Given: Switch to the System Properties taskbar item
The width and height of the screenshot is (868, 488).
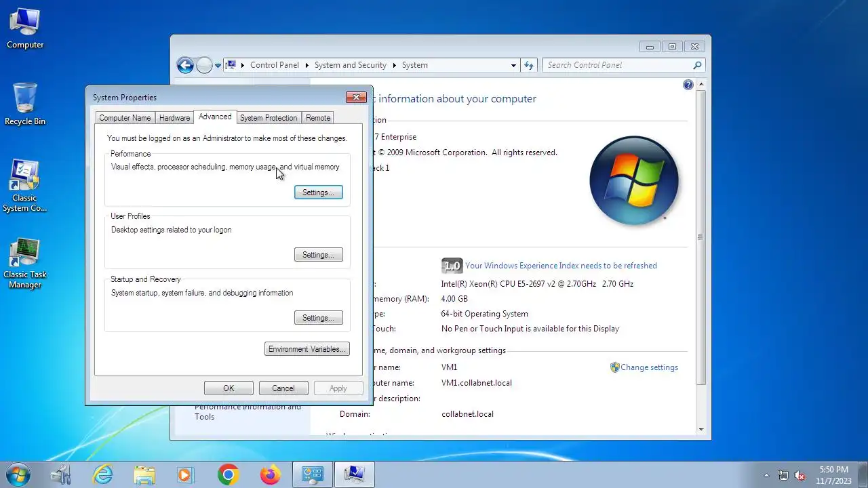Looking at the screenshot, I should click(354, 474).
